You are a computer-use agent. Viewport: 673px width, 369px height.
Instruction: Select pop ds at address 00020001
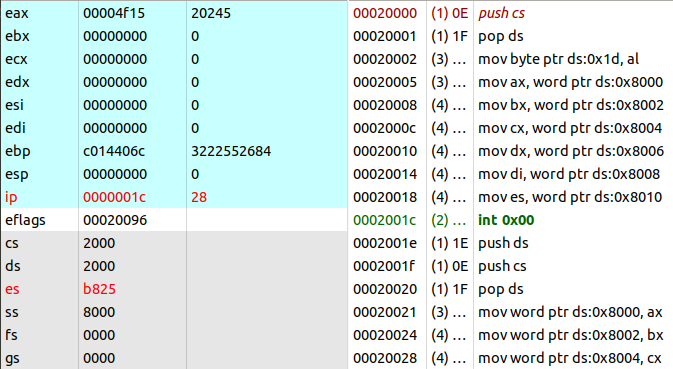coord(500,36)
